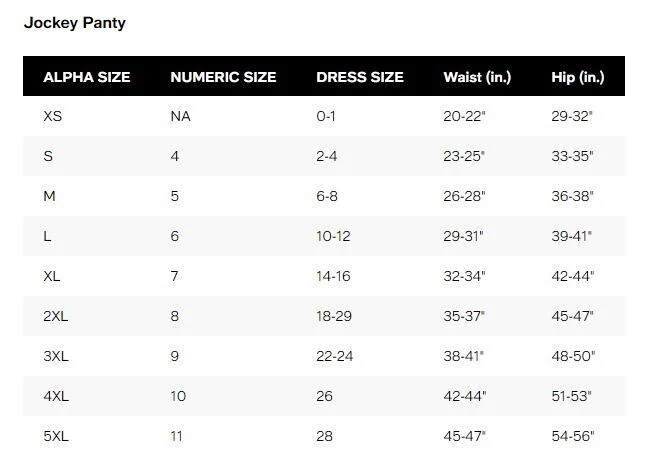Viewport: 645px width, 471px height.
Task: Select the Hip (in.) column header
Action: point(578,77)
